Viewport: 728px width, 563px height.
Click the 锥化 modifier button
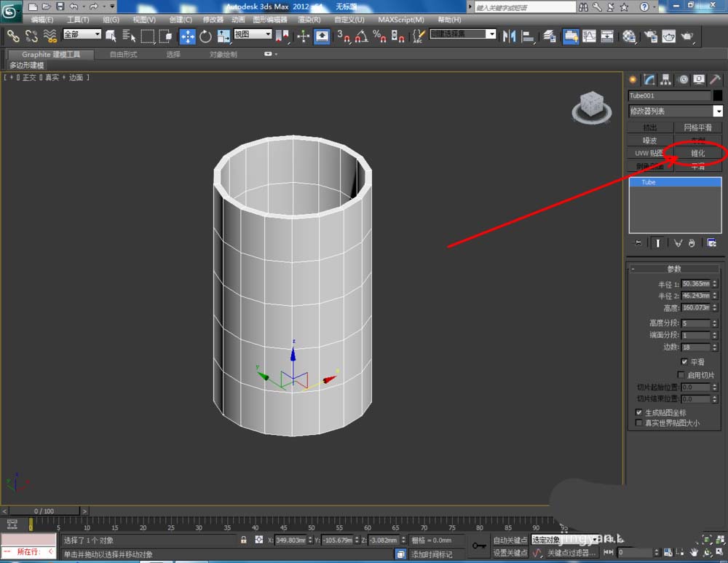click(697, 153)
